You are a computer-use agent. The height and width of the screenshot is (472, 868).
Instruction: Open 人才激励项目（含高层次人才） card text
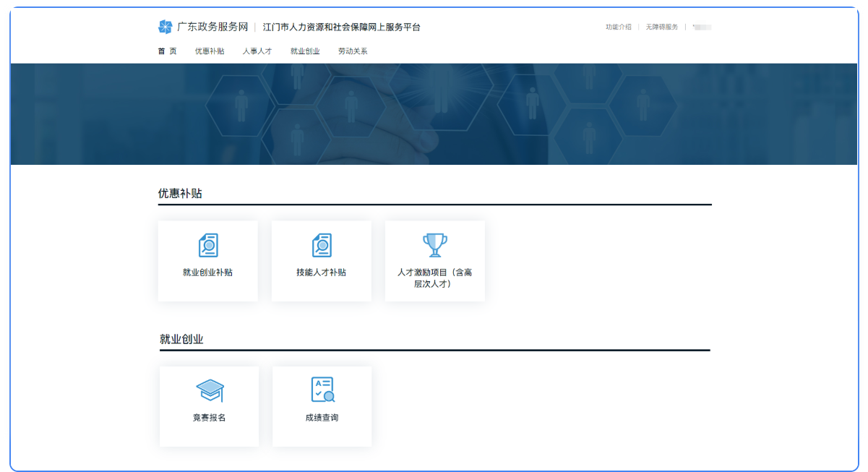tap(434, 278)
